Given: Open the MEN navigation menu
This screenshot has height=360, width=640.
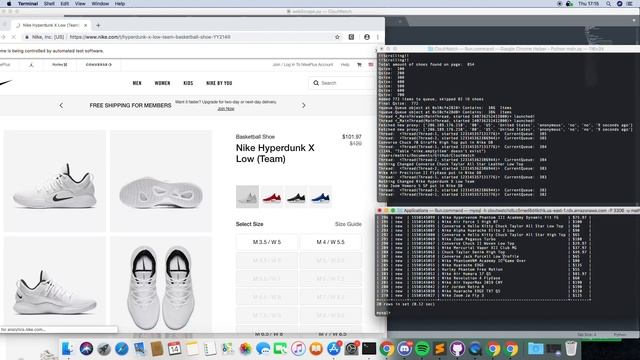Looking at the screenshot, I should coord(137,83).
